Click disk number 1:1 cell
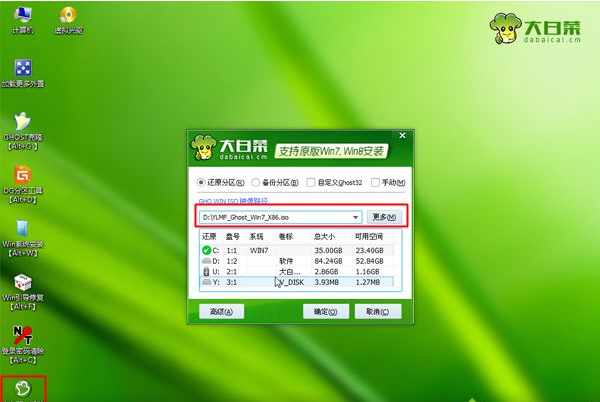This screenshot has width=600, height=402. tap(232, 251)
